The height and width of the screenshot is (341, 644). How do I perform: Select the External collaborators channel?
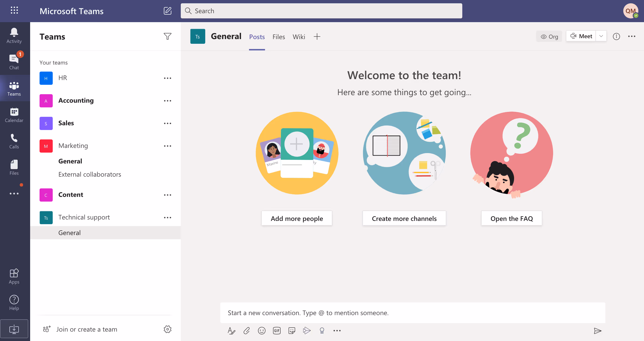coord(89,174)
